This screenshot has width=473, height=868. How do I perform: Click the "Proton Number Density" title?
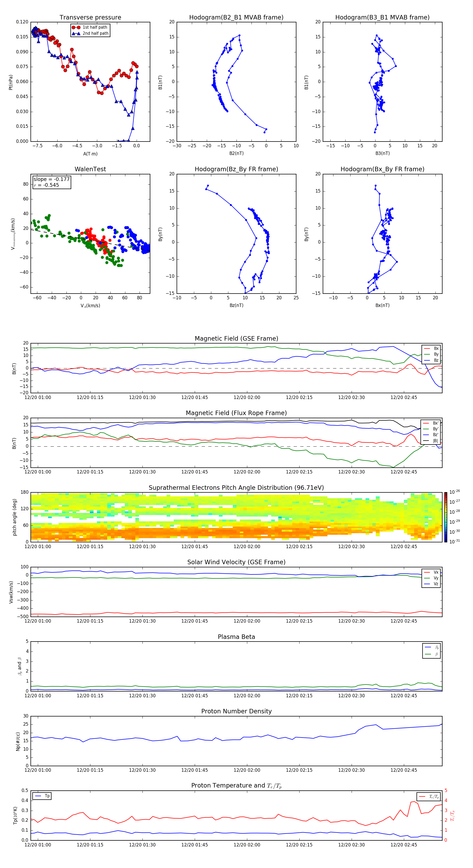coord(236,711)
